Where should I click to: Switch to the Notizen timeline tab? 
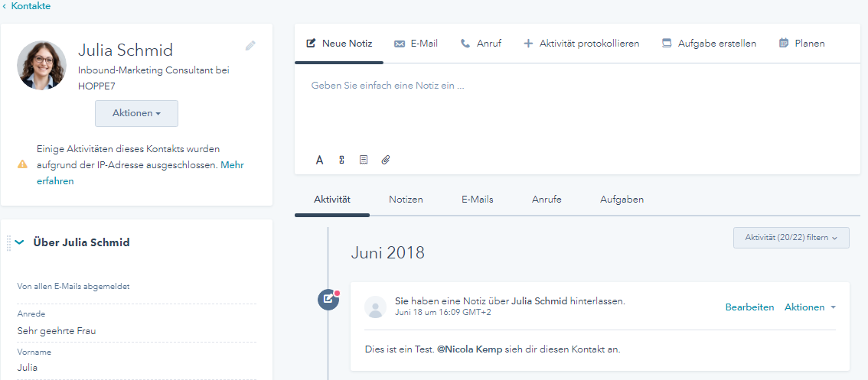pyautogui.click(x=406, y=200)
